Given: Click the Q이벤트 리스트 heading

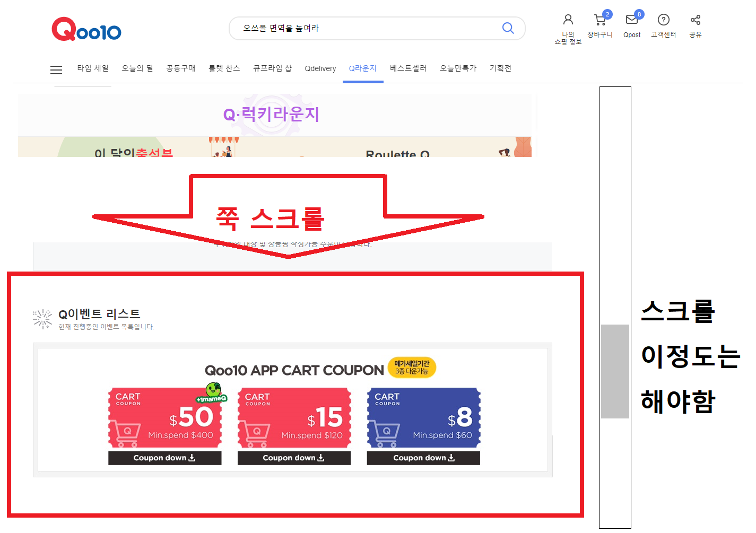Looking at the screenshot, I should (x=99, y=314).
